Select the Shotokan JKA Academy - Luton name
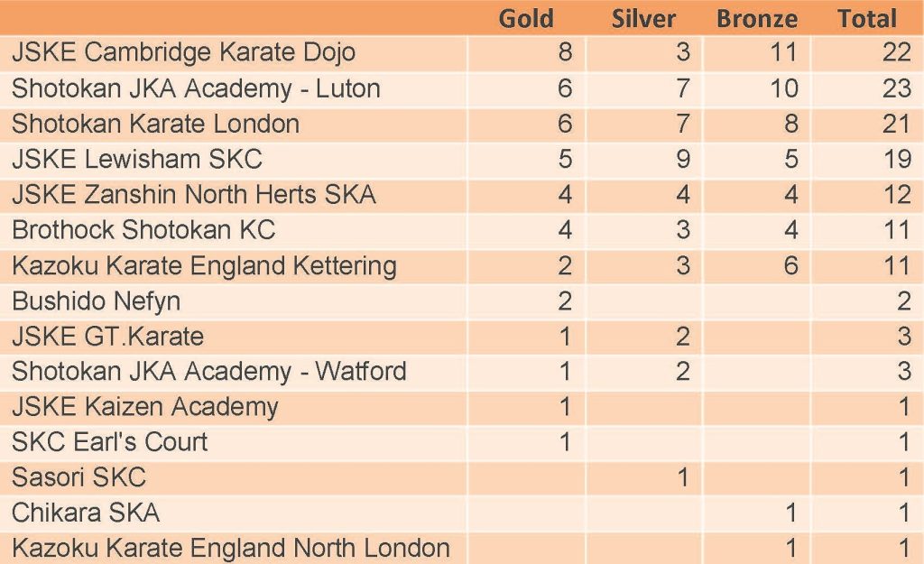The image size is (924, 564). tap(196, 88)
